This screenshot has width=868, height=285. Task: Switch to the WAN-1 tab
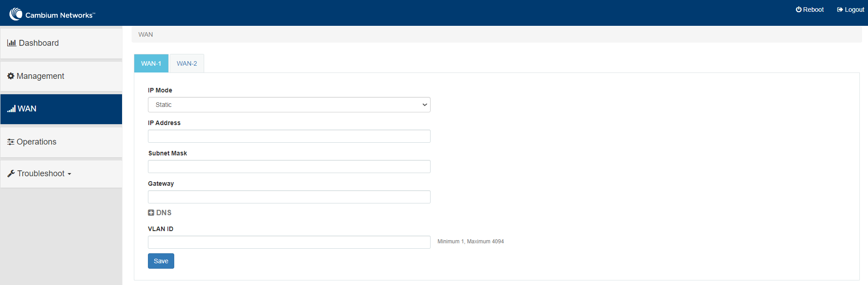151,63
